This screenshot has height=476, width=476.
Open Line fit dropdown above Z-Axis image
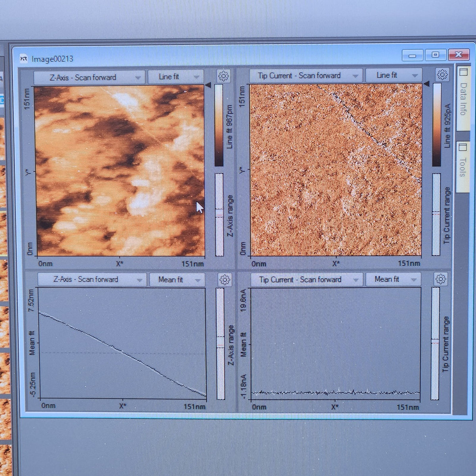tap(176, 77)
